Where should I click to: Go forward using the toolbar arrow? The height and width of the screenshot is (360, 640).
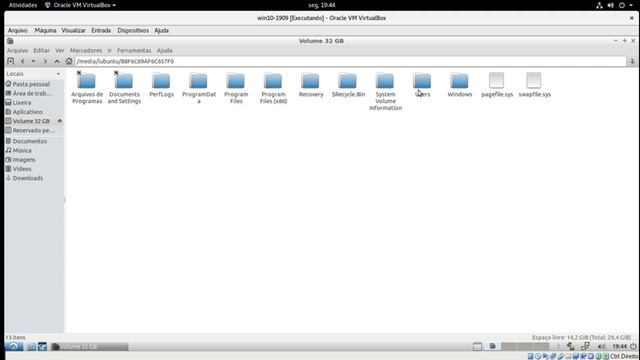(45, 61)
